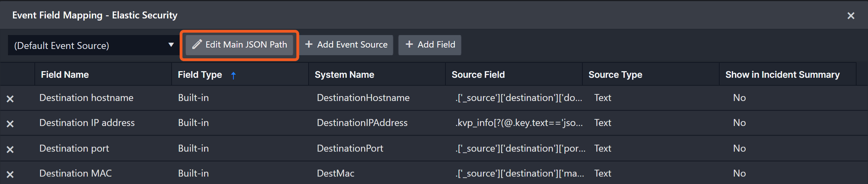
Task: Select the DestinationPort system name cell
Action: pyautogui.click(x=350, y=149)
